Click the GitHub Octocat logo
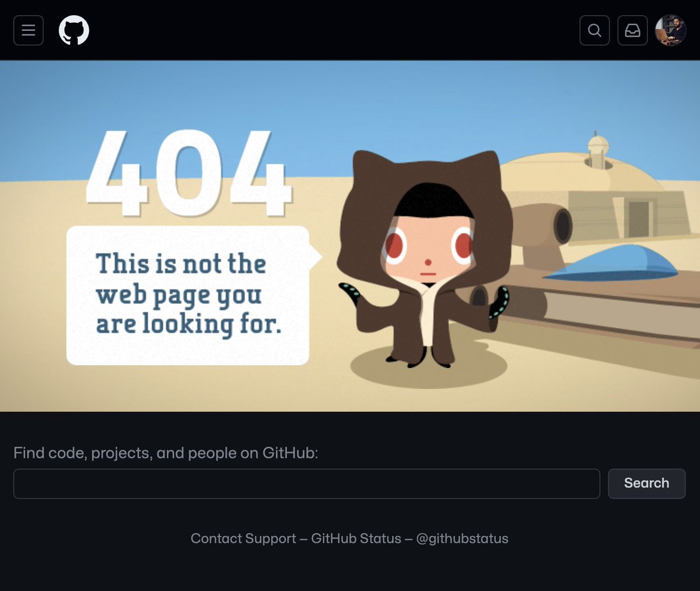Viewport: 700px width, 591px height. click(74, 30)
